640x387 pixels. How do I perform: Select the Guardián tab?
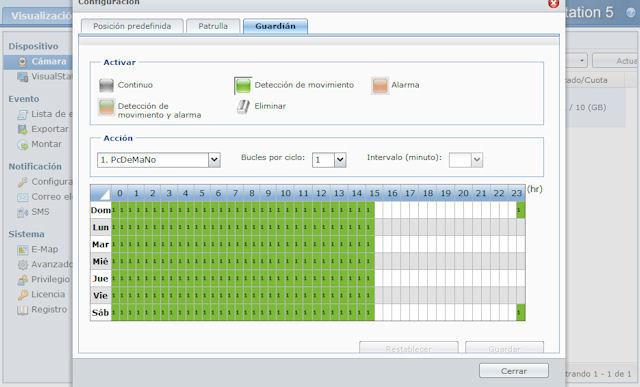tap(276, 26)
